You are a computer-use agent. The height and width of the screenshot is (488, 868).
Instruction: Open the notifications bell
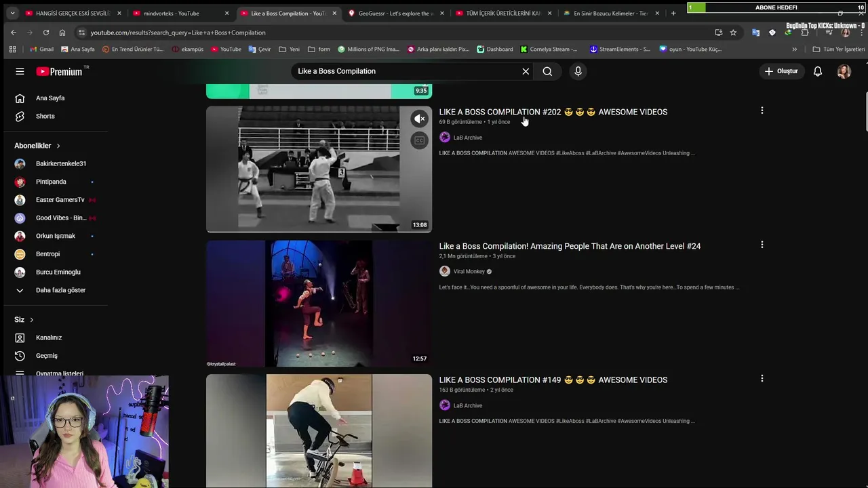[818, 71]
